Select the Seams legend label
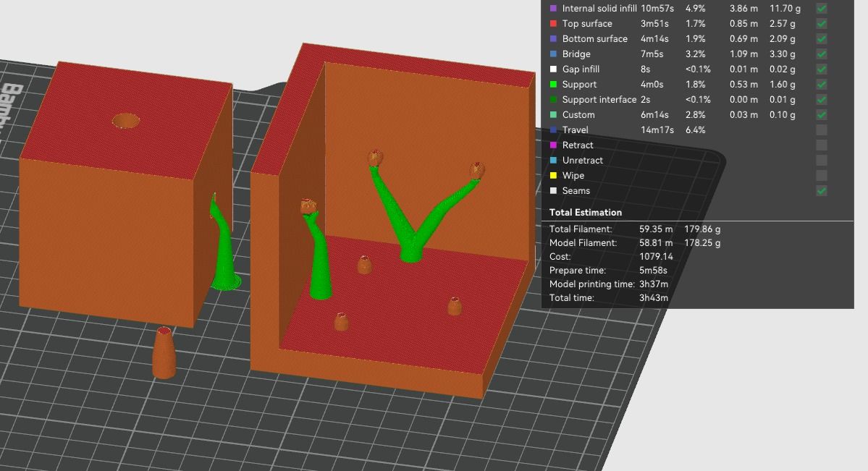The width and height of the screenshot is (868, 471). pyautogui.click(x=576, y=191)
